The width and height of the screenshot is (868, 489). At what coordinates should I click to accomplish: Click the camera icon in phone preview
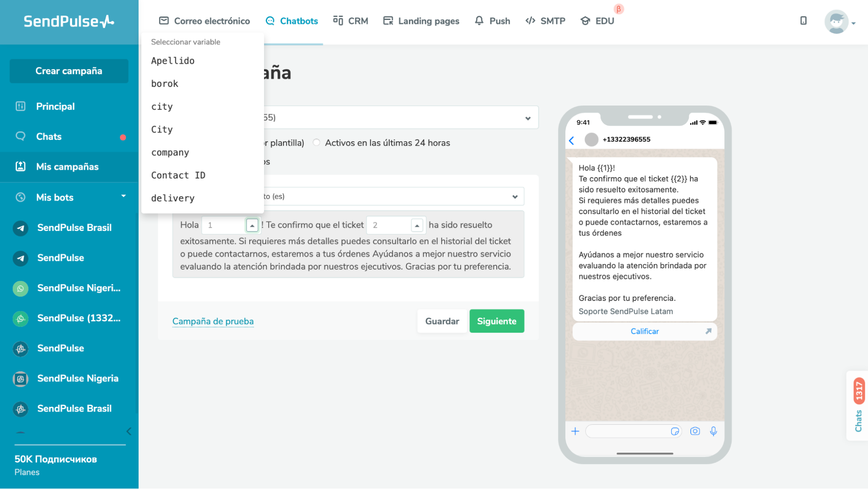(695, 431)
